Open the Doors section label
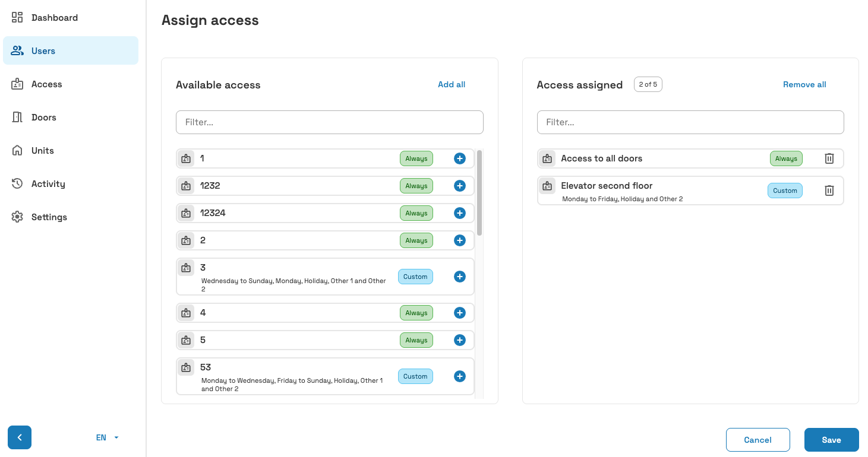The height and width of the screenshot is (457, 868). [x=44, y=118]
